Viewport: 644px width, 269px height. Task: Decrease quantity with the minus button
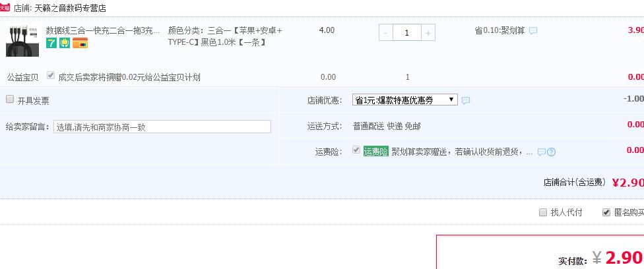[385, 33]
